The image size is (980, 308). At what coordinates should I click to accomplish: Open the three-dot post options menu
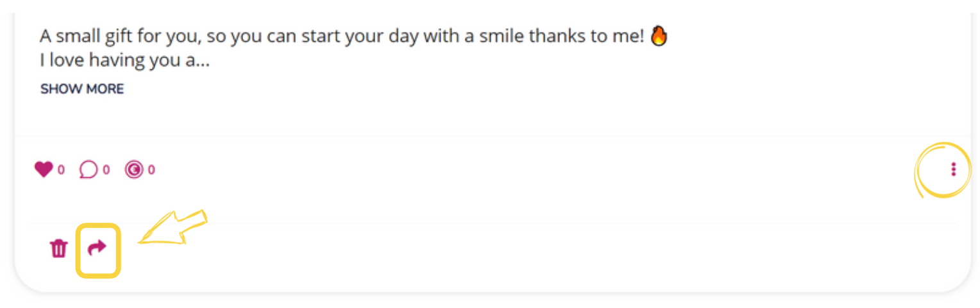954,169
